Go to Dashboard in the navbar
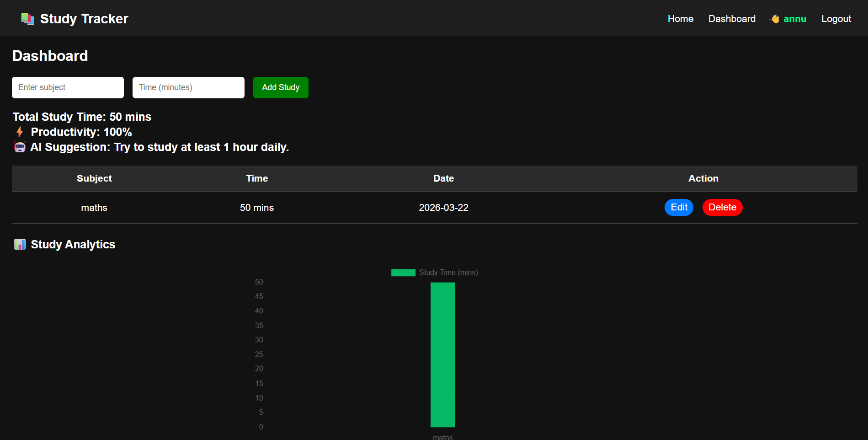868x440 pixels. coord(731,19)
